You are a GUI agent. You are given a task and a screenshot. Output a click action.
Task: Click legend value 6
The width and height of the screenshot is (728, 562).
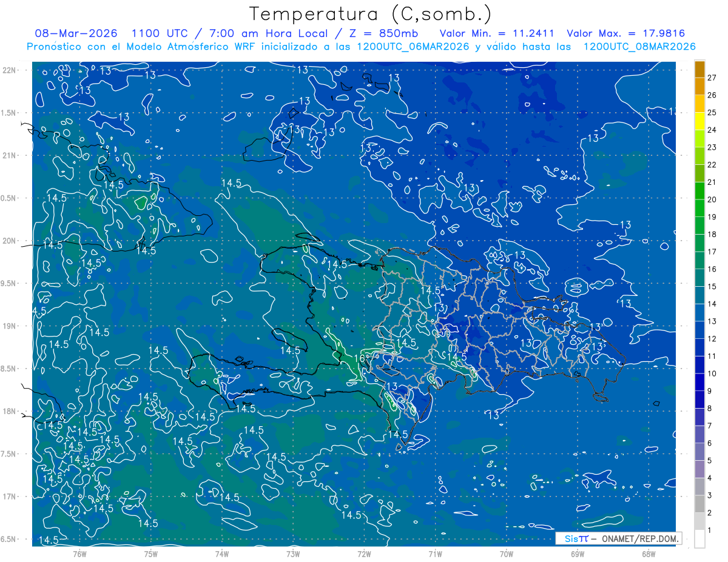[709, 443]
